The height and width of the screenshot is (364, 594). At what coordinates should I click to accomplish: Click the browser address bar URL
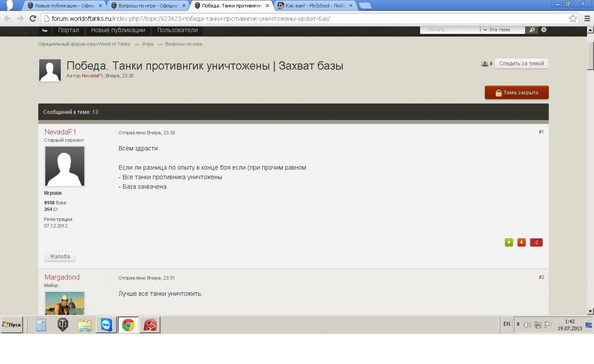click(x=191, y=19)
